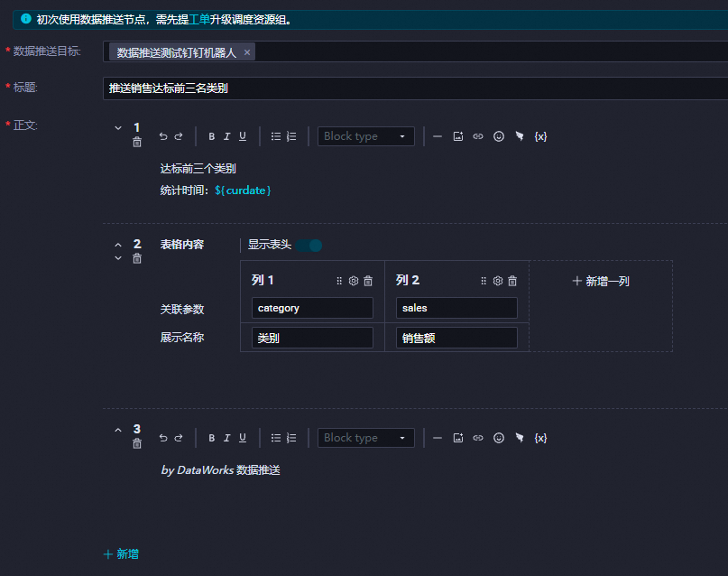
Task: Remove 数据推送测试钉钉机器人 tag
Action: pyautogui.click(x=247, y=52)
